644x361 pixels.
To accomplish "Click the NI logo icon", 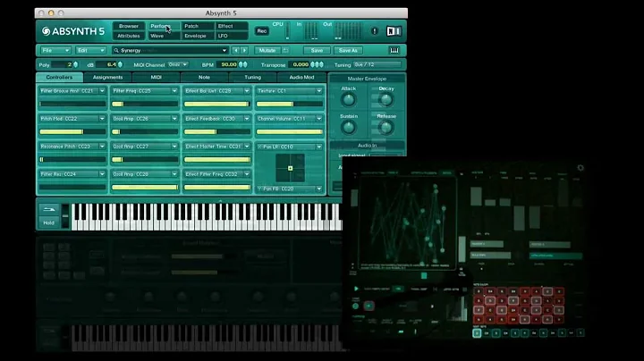I will coord(394,31).
